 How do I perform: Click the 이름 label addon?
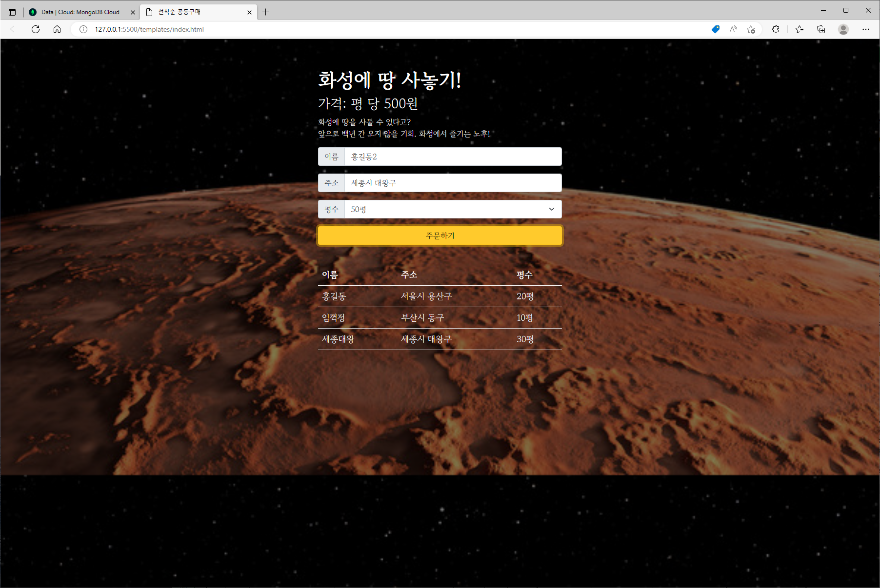point(331,157)
